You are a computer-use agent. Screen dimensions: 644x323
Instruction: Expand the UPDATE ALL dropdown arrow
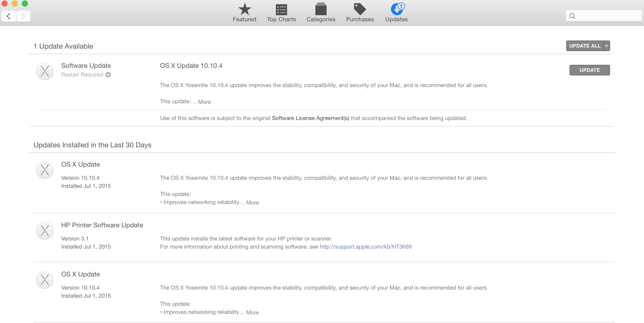[607, 46]
